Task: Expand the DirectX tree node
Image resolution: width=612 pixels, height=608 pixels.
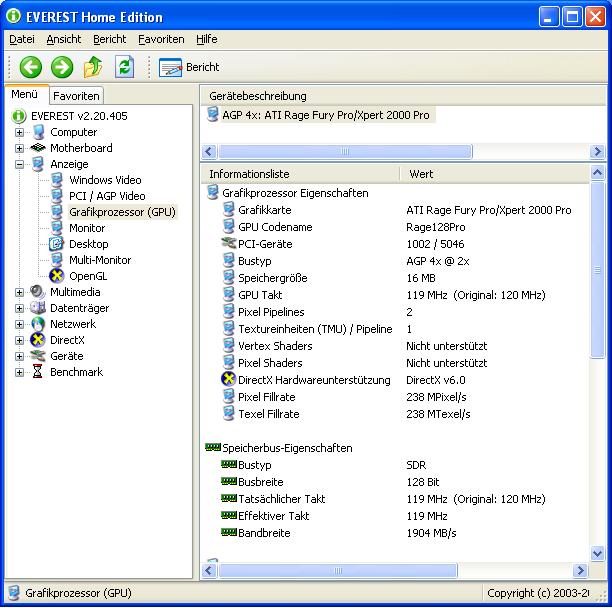Action: click(19, 340)
